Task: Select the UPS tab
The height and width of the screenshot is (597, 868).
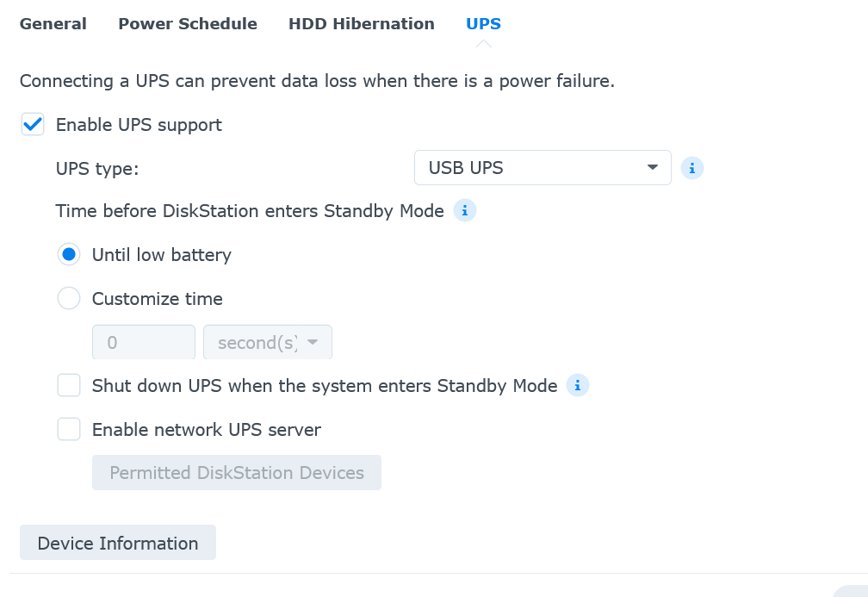Action: (483, 23)
